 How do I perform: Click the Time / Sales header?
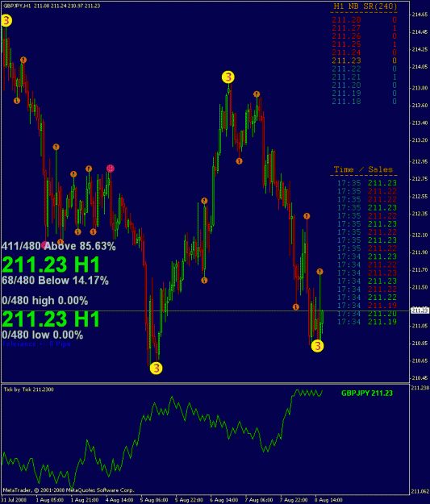(363, 169)
